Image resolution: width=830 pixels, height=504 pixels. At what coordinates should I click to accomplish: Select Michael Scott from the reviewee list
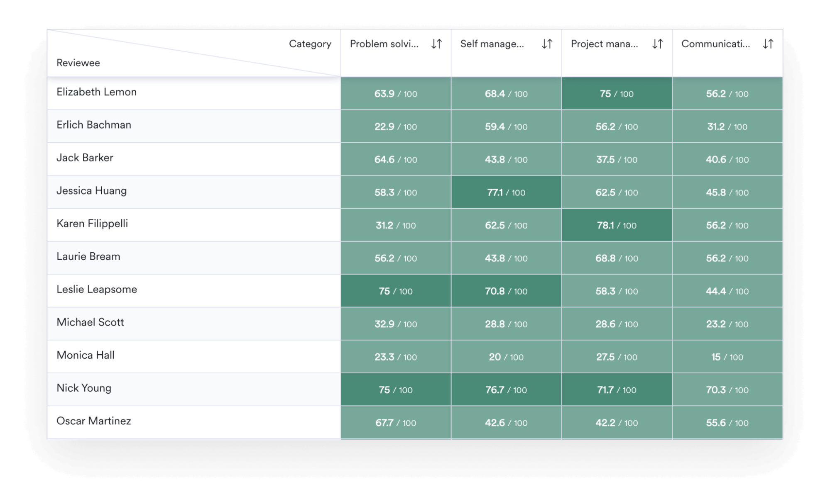coord(90,322)
